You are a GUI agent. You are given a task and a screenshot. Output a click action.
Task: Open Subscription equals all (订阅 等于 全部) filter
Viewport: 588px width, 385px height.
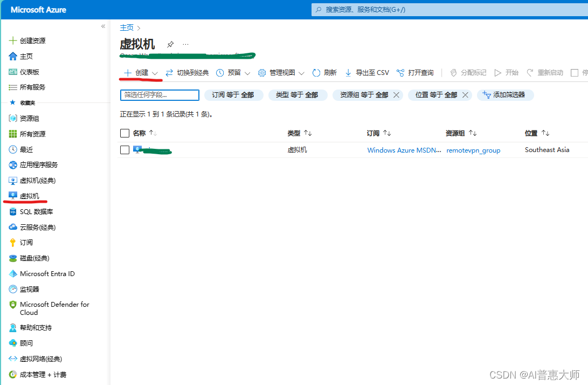233,95
